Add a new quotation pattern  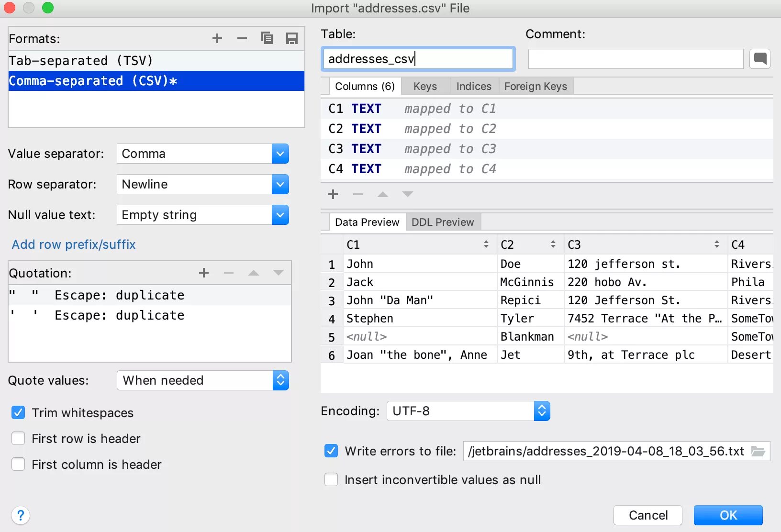204,273
